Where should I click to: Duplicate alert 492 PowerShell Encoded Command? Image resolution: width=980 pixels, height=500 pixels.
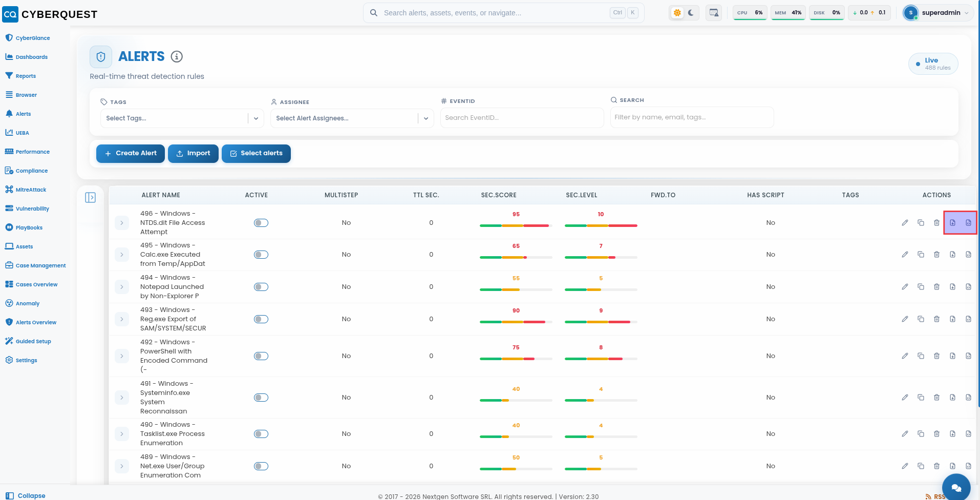pos(921,356)
